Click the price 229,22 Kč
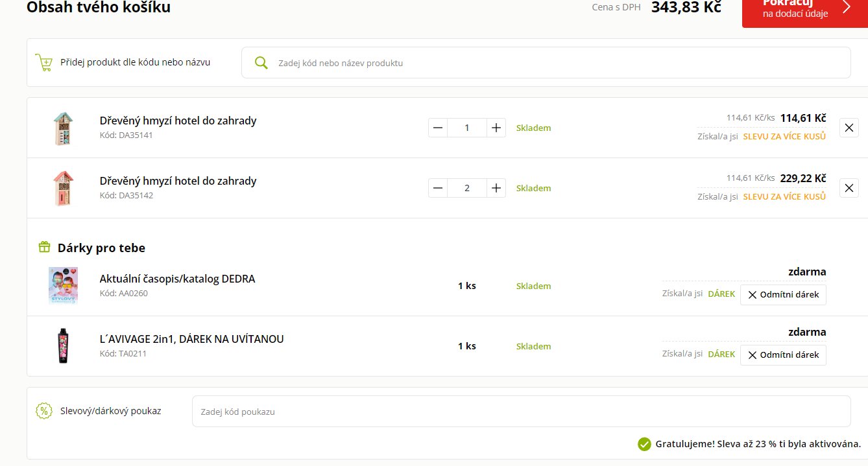Screen dimensions: 868x466 point(803,178)
